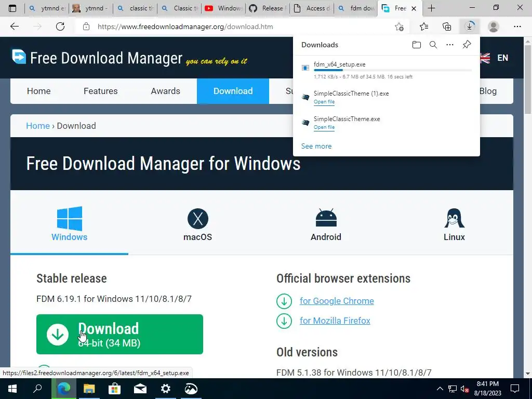The image size is (532, 399).
Task: Open 'for Mozilla Firefox' extension link
Action: [x=335, y=321]
